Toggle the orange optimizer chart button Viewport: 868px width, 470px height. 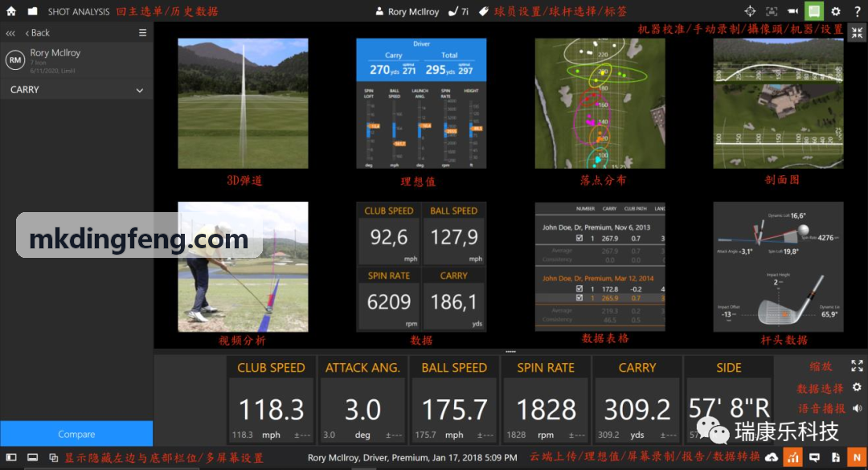tap(792, 458)
